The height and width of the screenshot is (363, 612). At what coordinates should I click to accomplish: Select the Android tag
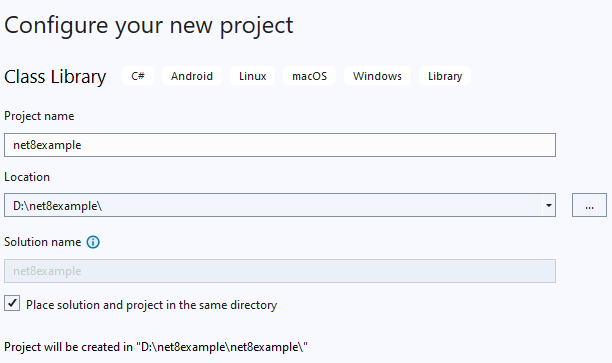192,76
